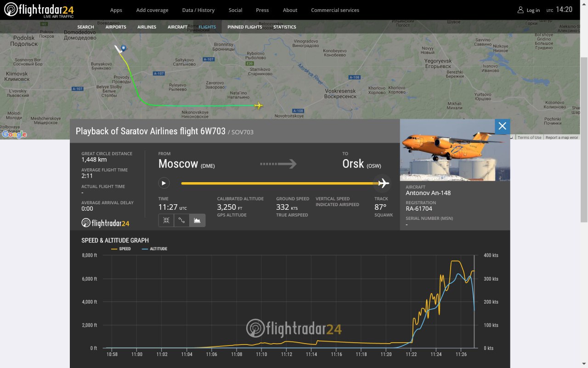Click Voskresensk label on the map
This screenshot has width=588, height=368.
(340, 94)
